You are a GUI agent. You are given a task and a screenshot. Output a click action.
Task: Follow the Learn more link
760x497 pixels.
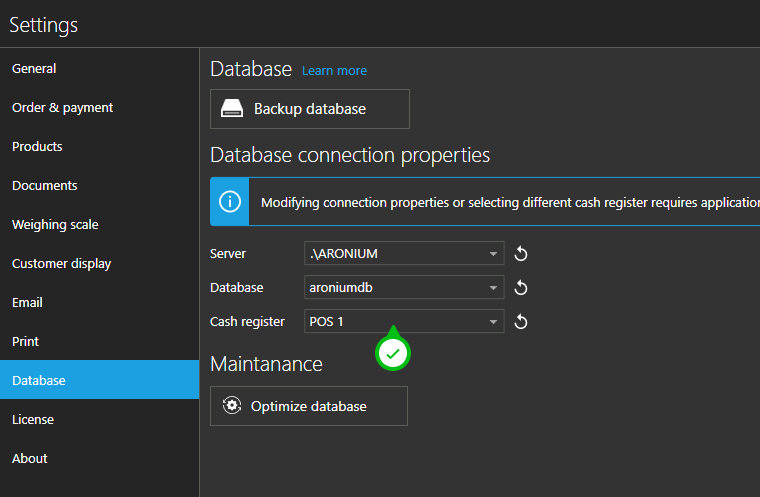point(334,71)
